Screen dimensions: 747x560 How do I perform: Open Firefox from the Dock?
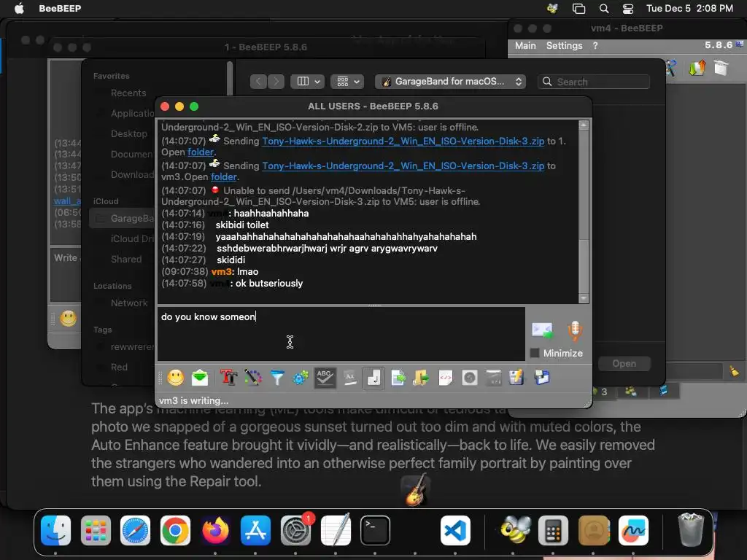tap(215, 531)
